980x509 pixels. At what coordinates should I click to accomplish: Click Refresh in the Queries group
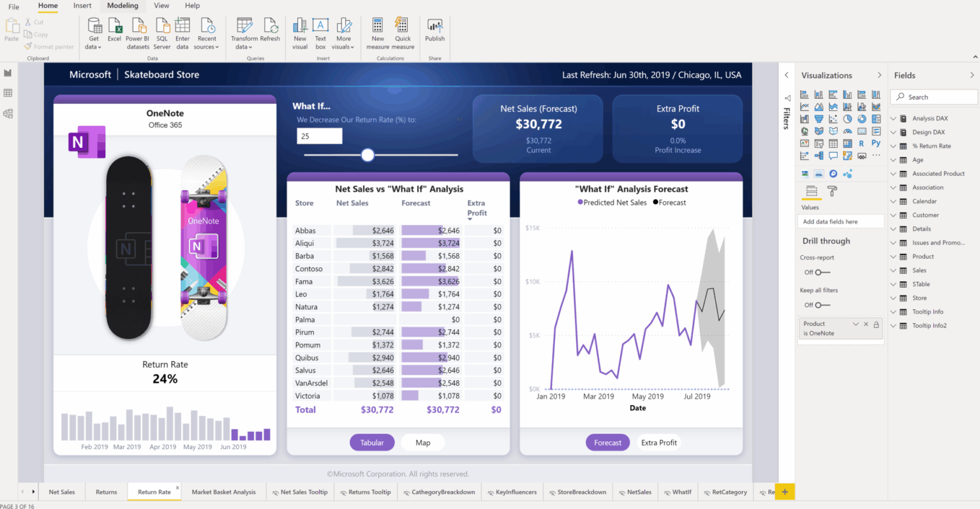270,32
